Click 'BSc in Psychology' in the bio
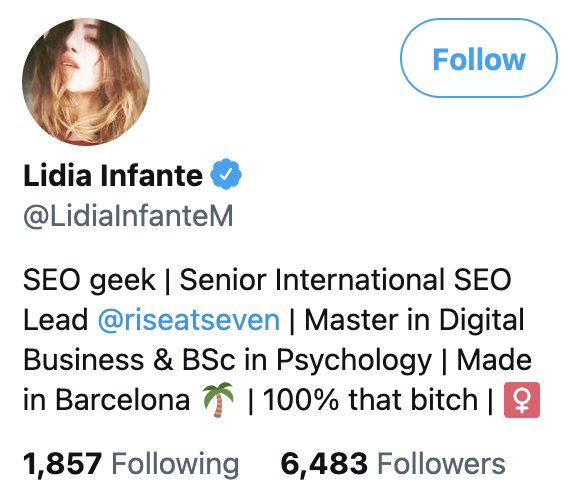The width and height of the screenshot is (578, 502). (x=307, y=360)
